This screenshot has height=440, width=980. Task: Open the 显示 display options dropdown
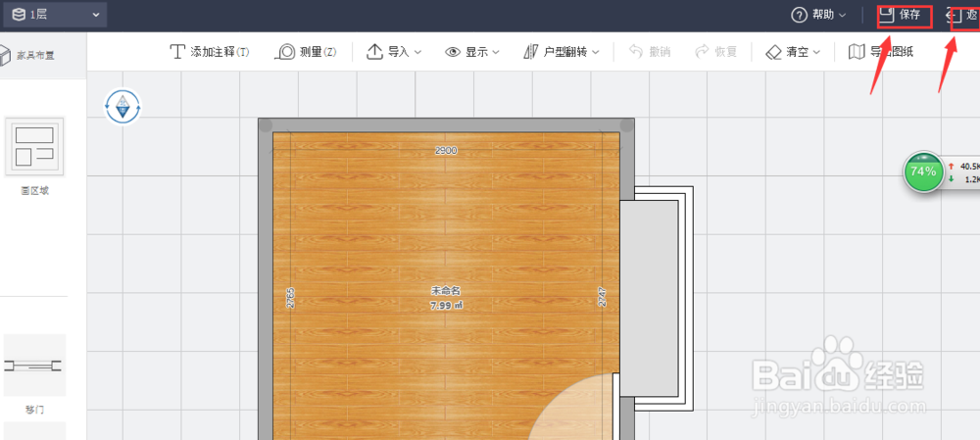[472, 52]
